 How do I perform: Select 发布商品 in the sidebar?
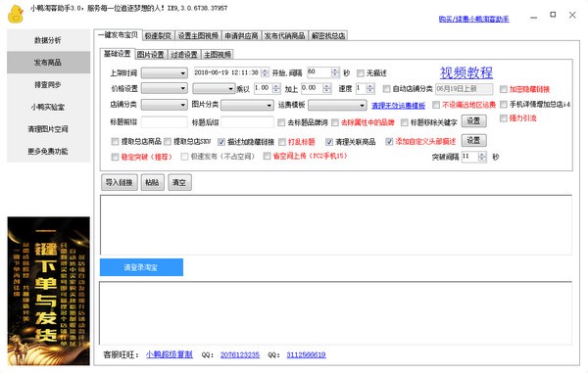[x=48, y=63]
